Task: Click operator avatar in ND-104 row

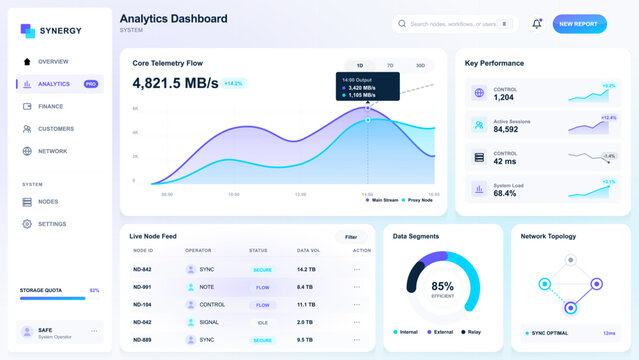Action: coord(190,305)
